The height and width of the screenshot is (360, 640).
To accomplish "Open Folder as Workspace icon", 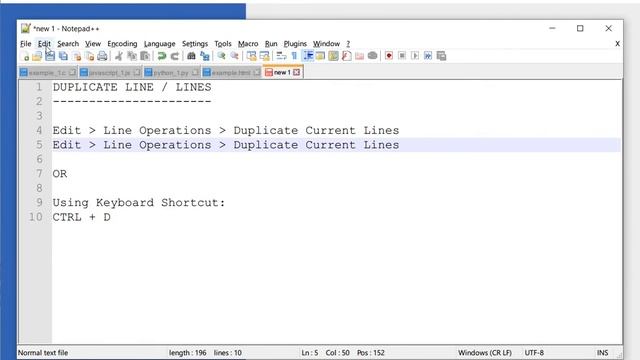I will [x=359, y=56].
